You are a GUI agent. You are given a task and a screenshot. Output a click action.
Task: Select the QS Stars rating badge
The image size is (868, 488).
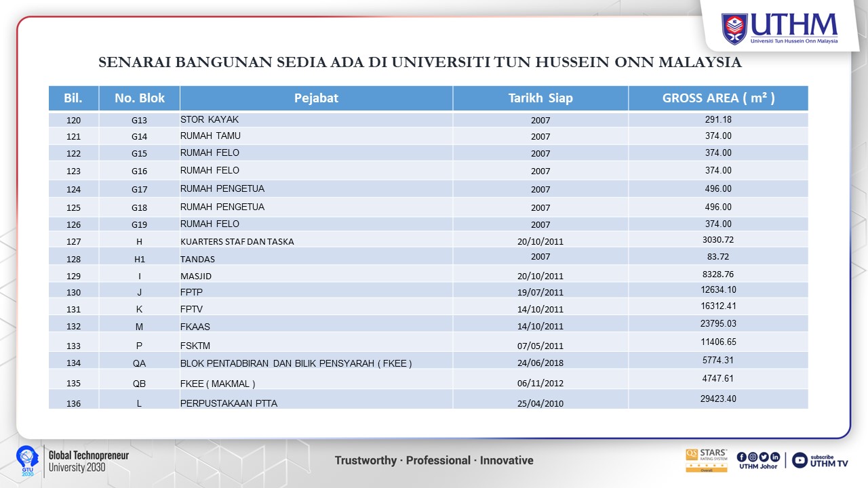click(706, 460)
